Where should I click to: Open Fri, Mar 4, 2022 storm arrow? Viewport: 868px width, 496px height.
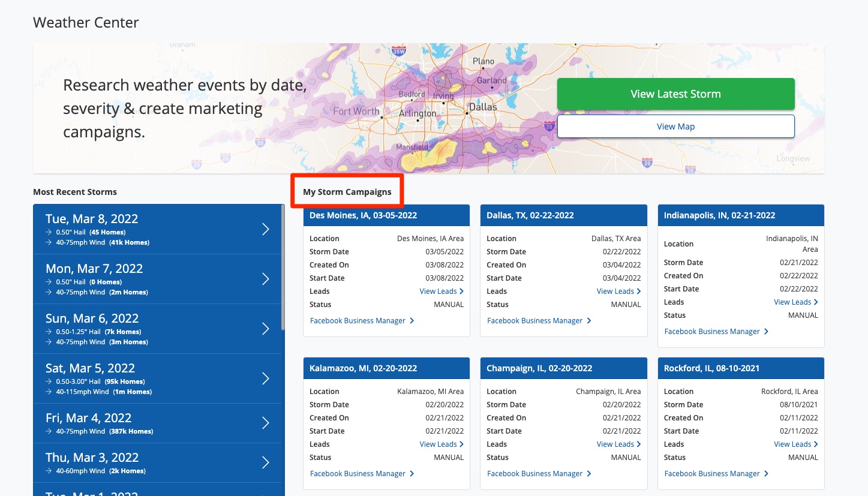[266, 423]
